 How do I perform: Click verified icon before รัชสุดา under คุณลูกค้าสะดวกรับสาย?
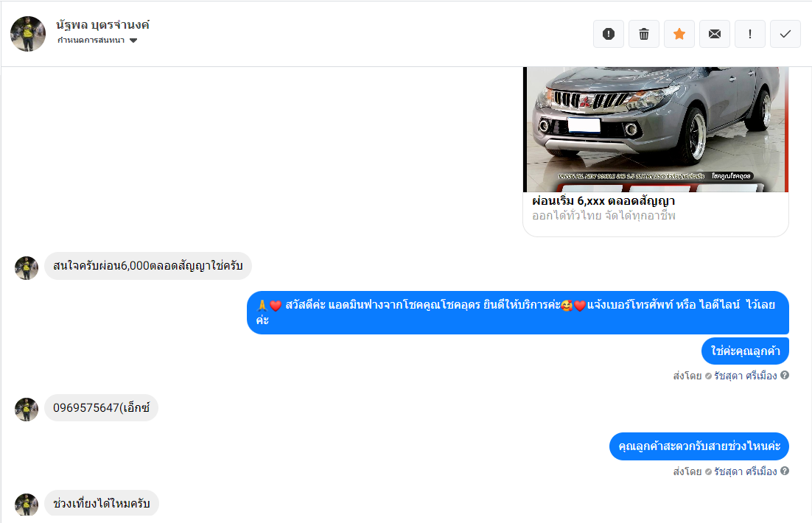point(708,472)
